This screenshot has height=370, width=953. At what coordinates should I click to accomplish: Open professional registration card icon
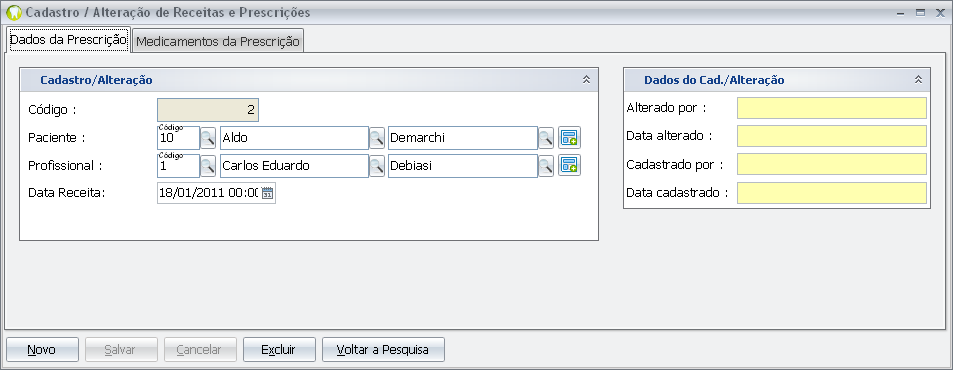tap(569, 165)
